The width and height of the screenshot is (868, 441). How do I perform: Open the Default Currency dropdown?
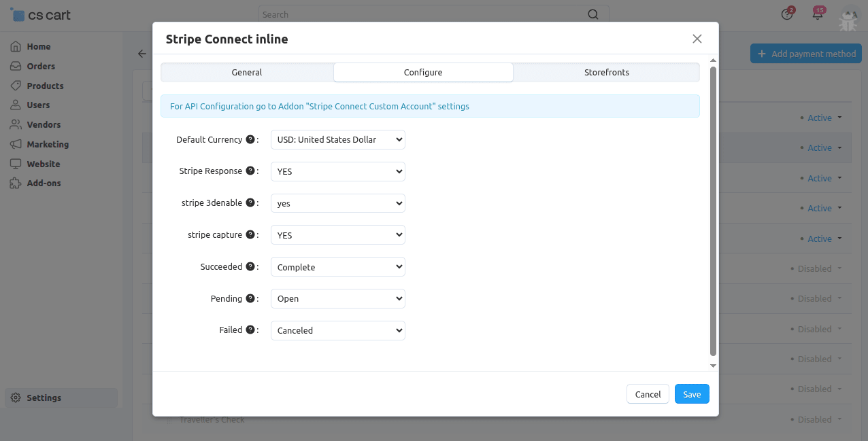[337, 139]
